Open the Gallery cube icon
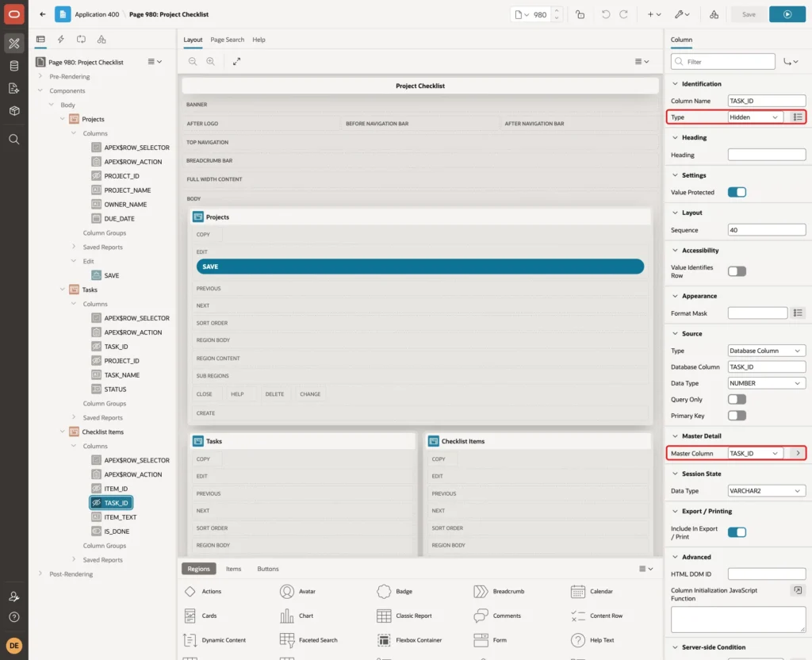Viewport: 812px width, 660px height. (x=14, y=110)
